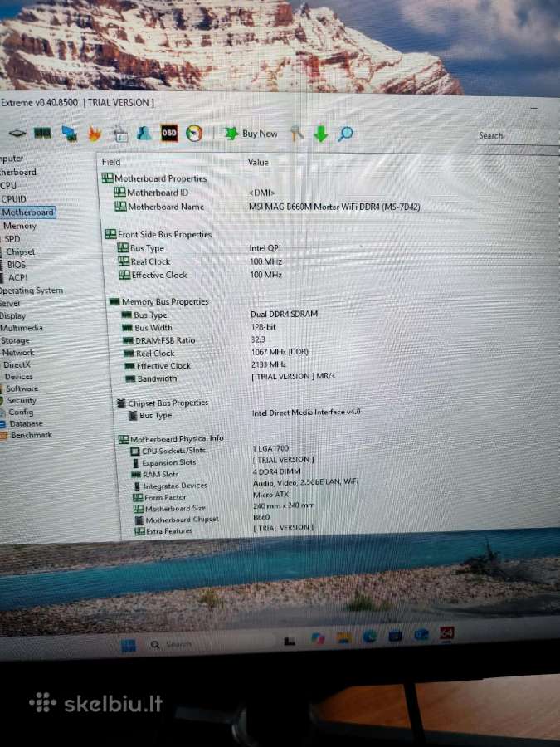Select Front Side Bus Properties group row
The image size is (560, 747).
tap(158, 234)
